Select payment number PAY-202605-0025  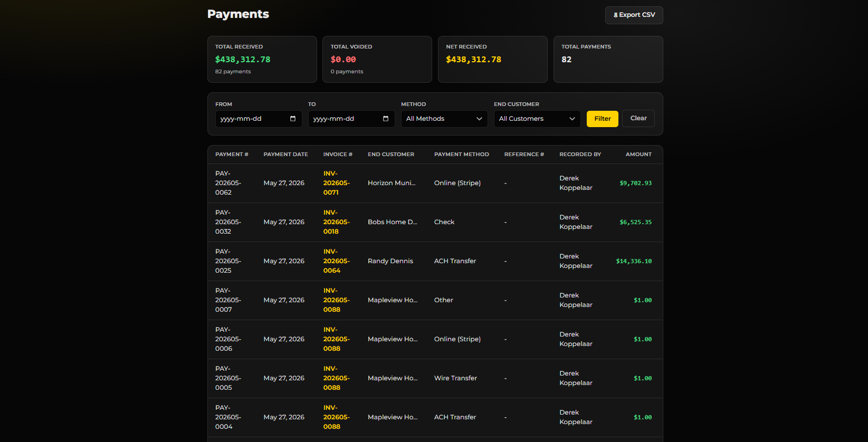point(228,261)
